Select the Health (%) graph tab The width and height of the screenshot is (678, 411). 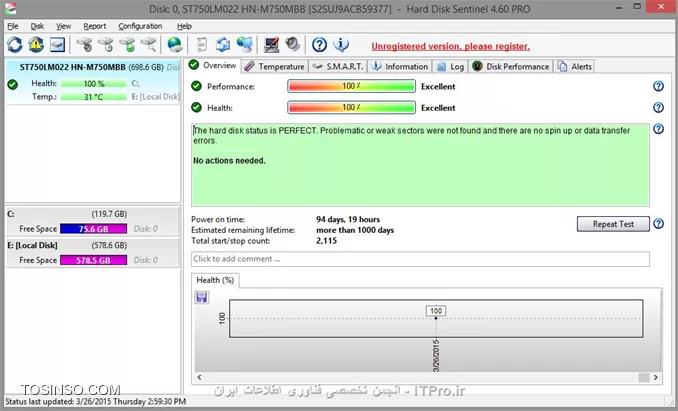[215, 280]
